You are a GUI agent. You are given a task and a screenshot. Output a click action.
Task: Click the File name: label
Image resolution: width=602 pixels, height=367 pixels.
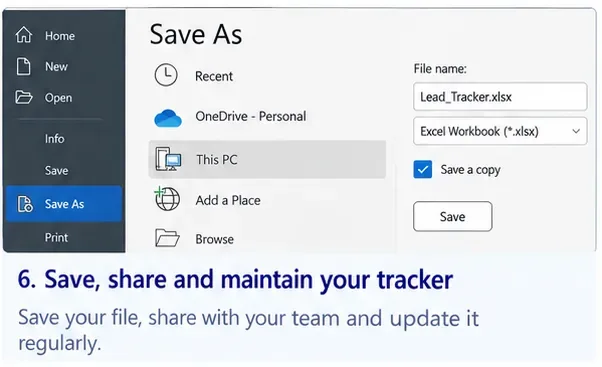click(440, 69)
